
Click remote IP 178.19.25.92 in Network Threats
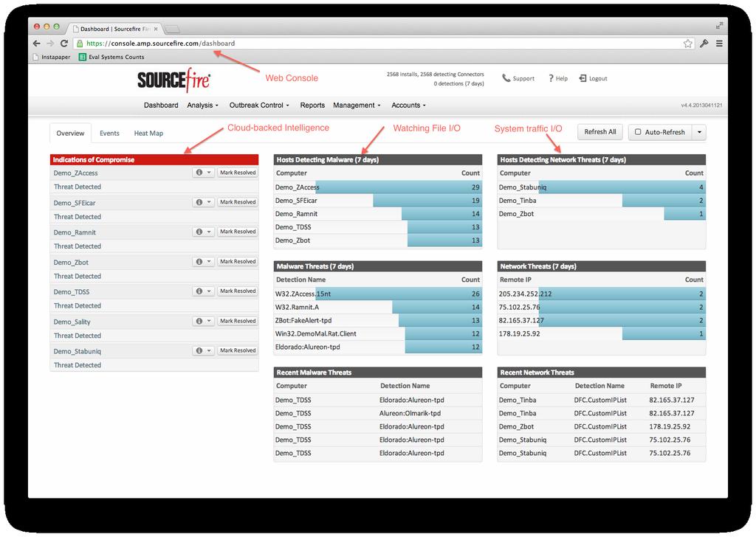click(x=519, y=333)
